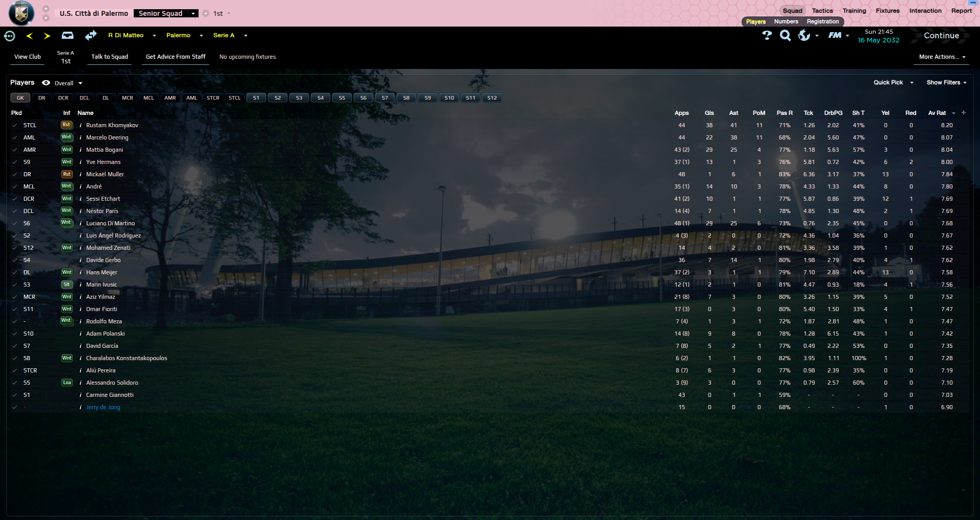Click the Av Rat sort arrow
This screenshot has width=980, height=520.
pyautogui.click(x=953, y=113)
